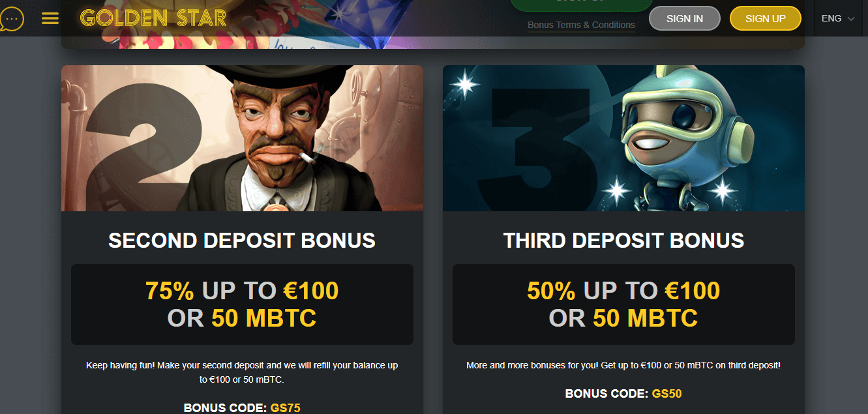Screen dimensions: 868x414
Task: Open the ENG language selector
Action: 838,18
